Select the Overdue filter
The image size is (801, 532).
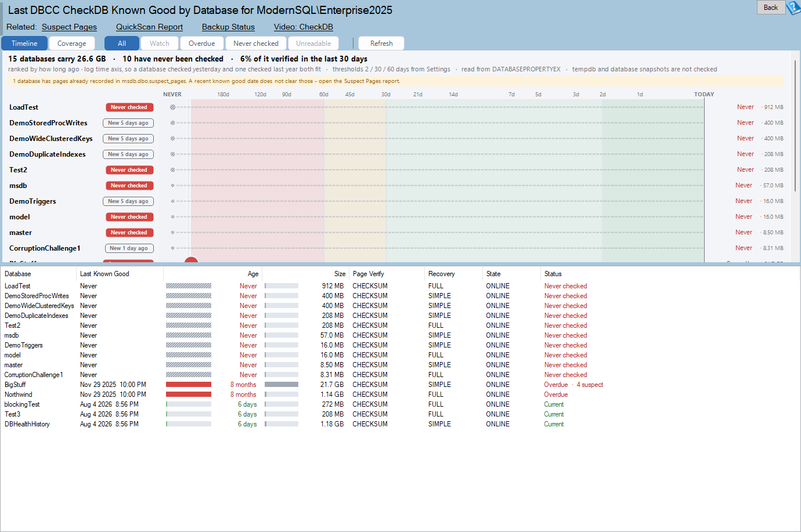pos(202,44)
